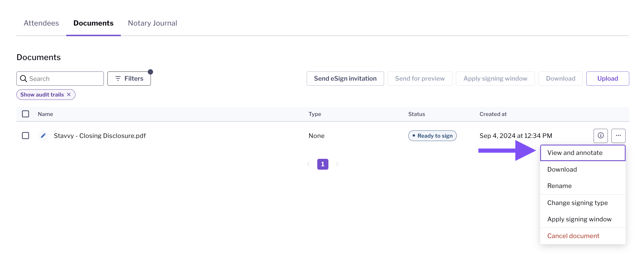Click page number 1 in pagination
Screen dimensions: 644x257
(323, 164)
